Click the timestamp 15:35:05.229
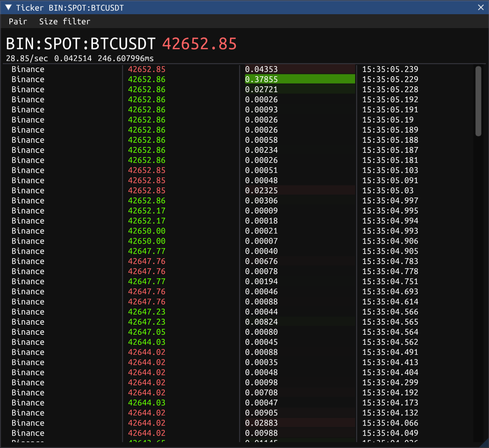The height and width of the screenshot is (448, 489). point(390,79)
